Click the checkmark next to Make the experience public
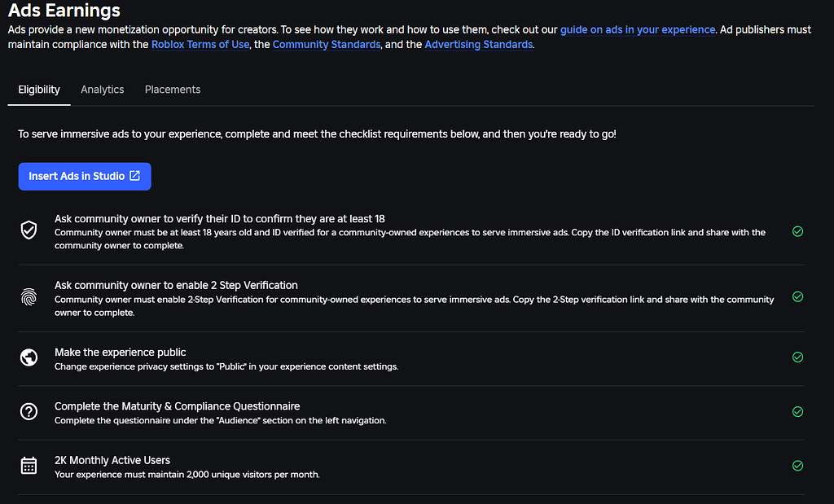Screen dimensions: 834x504 797,357
